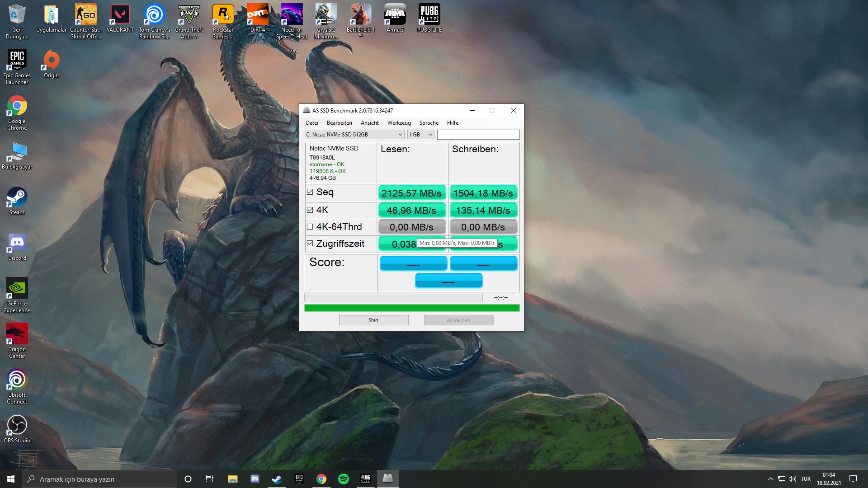This screenshot has width=868, height=488.
Task: Open the Ansicht menu
Action: point(369,123)
